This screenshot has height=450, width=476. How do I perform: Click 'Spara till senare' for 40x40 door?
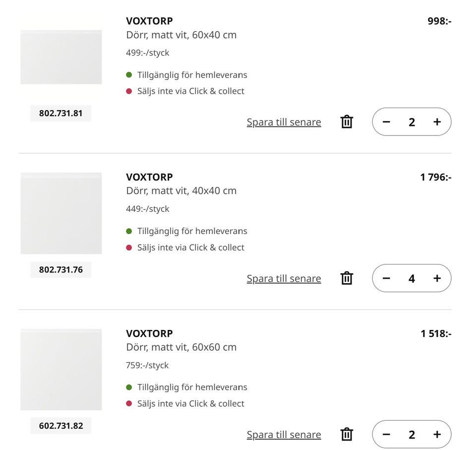point(284,278)
